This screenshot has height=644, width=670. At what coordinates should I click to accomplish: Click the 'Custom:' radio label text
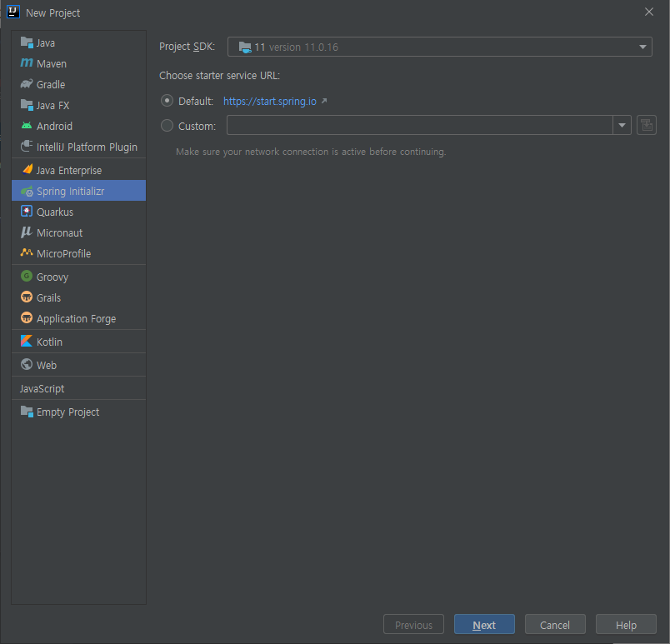pyautogui.click(x=197, y=126)
